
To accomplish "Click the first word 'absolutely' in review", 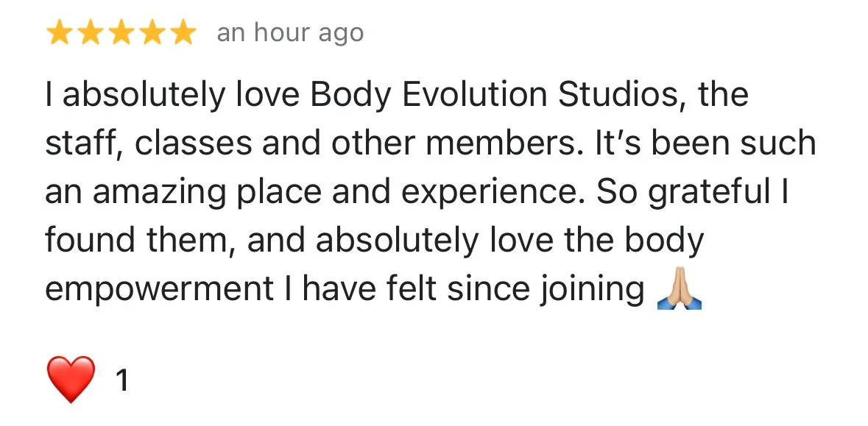I will coord(144,95).
